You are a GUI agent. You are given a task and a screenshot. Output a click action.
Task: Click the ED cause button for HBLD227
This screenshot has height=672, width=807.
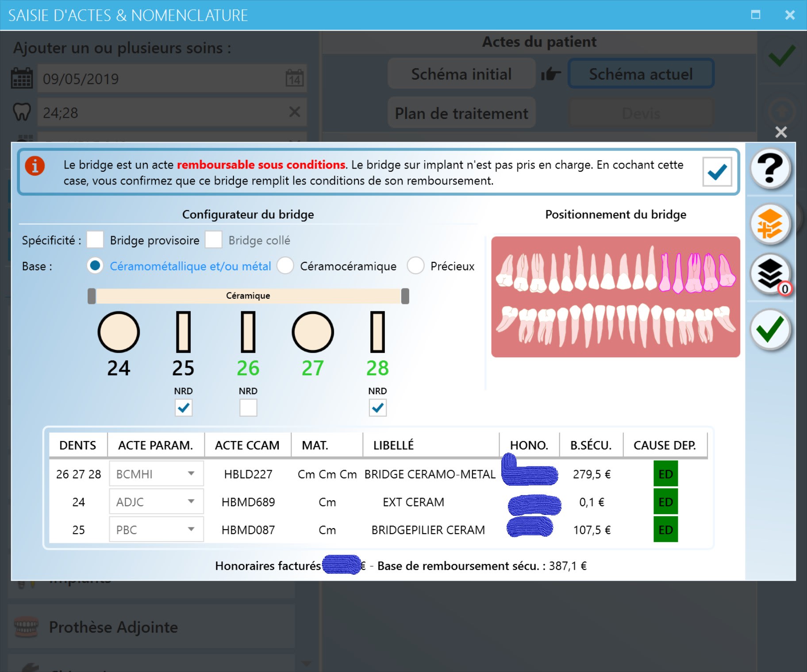[665, 474]
